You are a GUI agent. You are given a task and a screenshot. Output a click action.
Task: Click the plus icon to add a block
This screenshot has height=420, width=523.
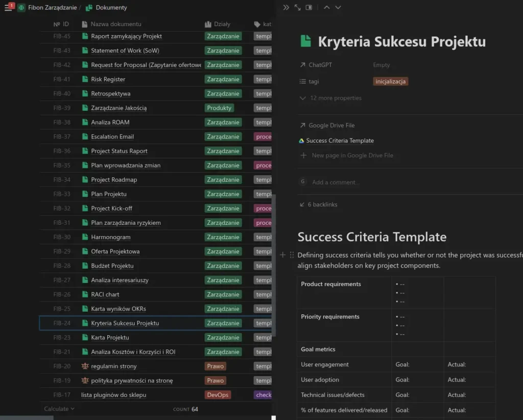point(282,254)
